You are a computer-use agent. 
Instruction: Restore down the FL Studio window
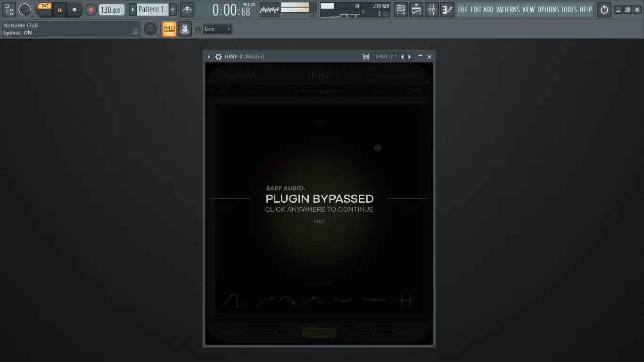627,10
